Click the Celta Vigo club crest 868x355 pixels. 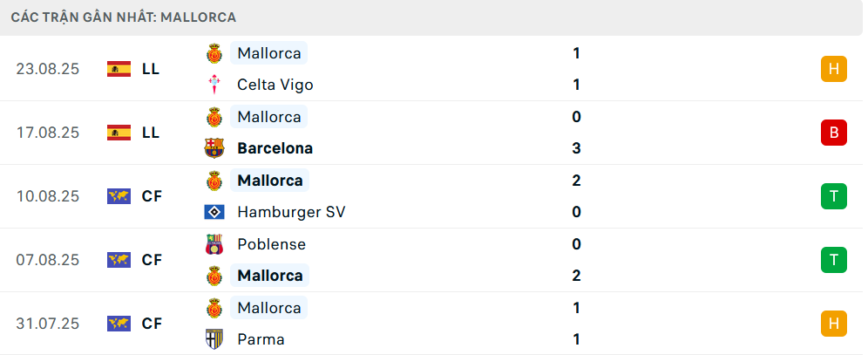(x=214, y=85)
